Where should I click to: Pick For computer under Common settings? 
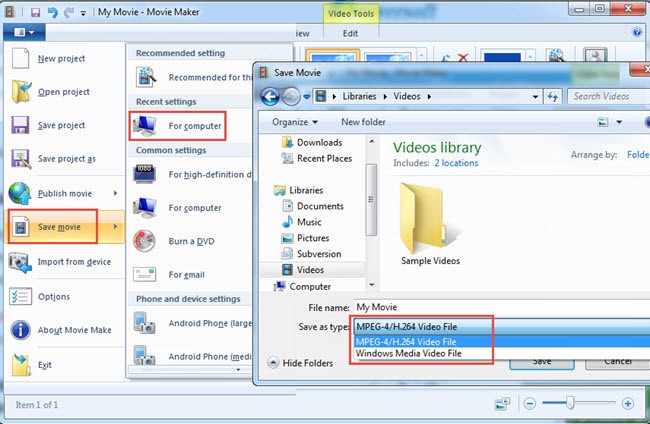pos(191,208)
